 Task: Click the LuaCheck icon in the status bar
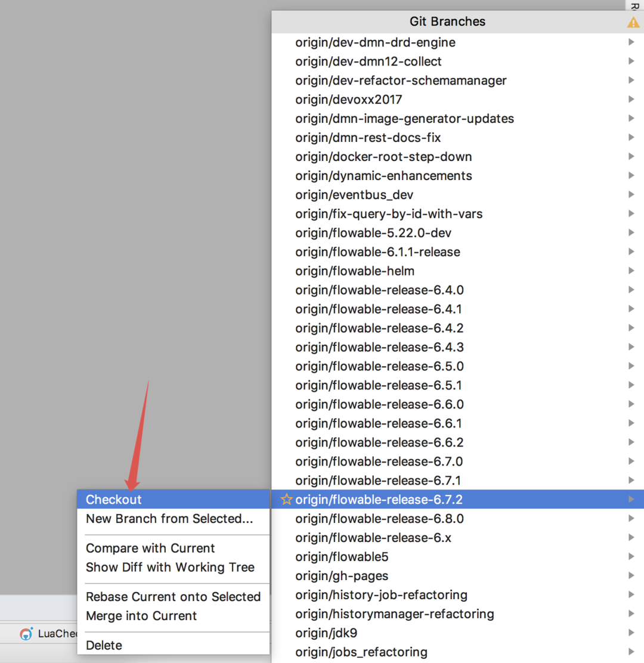(26, 633)
